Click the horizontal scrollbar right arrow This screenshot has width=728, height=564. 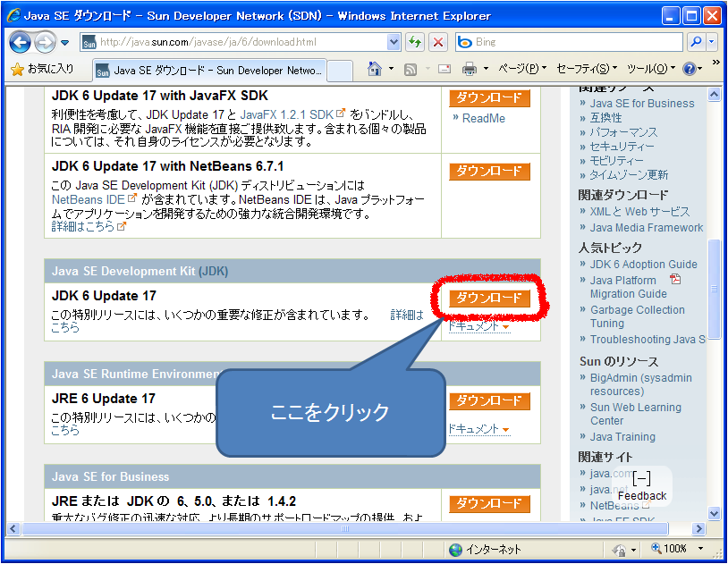[x=698, y=529]
